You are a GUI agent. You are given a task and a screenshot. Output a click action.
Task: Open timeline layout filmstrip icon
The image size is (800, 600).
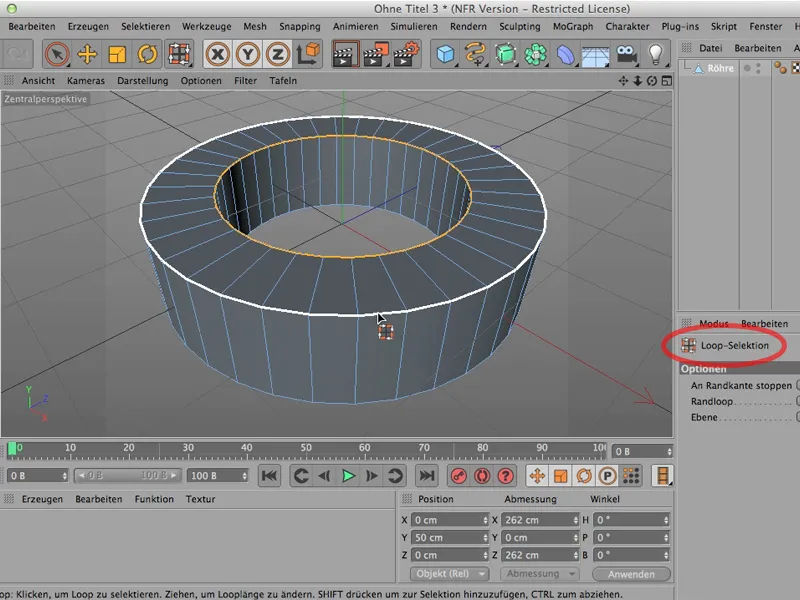coord(662,476)
